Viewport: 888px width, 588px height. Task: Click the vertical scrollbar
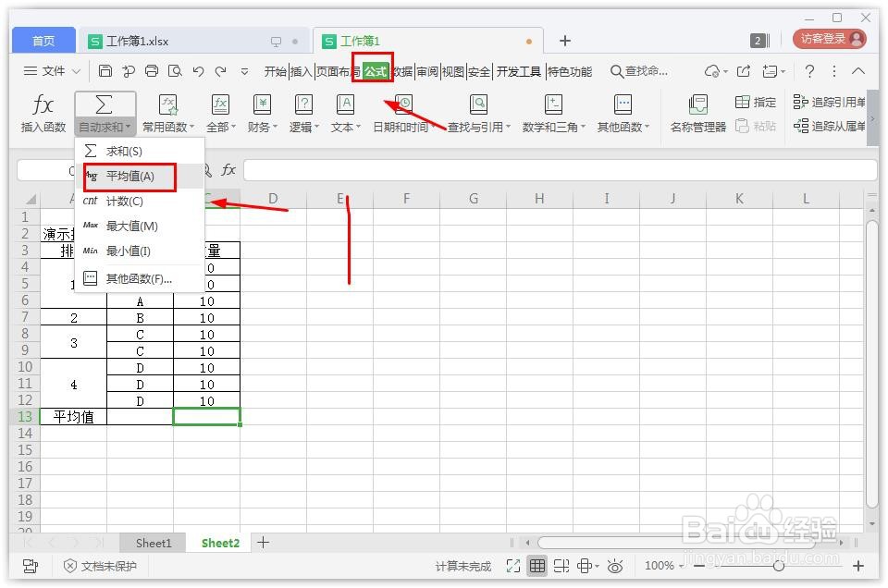[872, 365]
